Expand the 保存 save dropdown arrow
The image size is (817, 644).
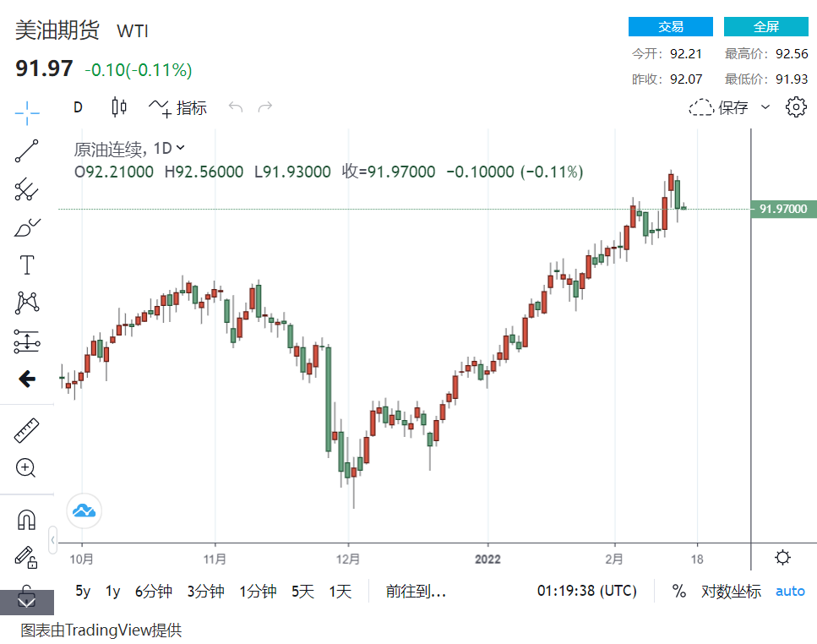tap(765, 107)
